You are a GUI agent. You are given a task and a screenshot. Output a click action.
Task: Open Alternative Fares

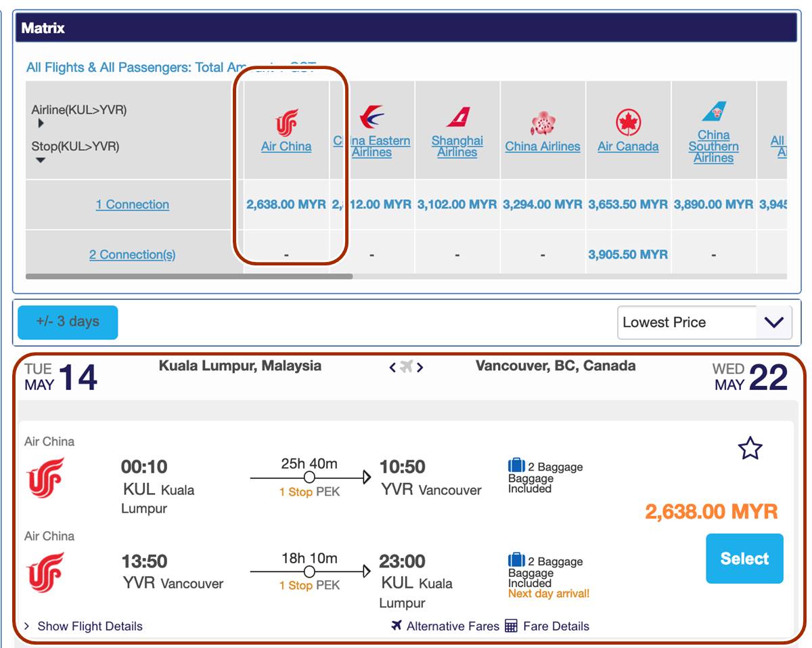click(453, 626)
